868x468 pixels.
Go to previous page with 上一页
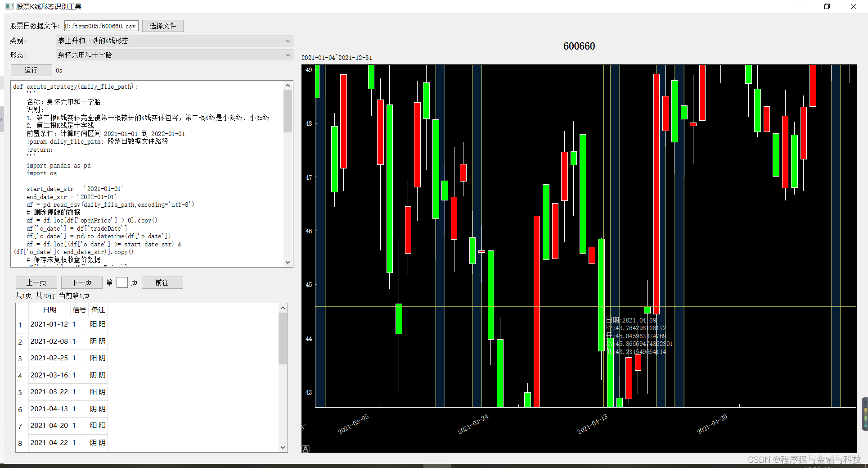36,282
